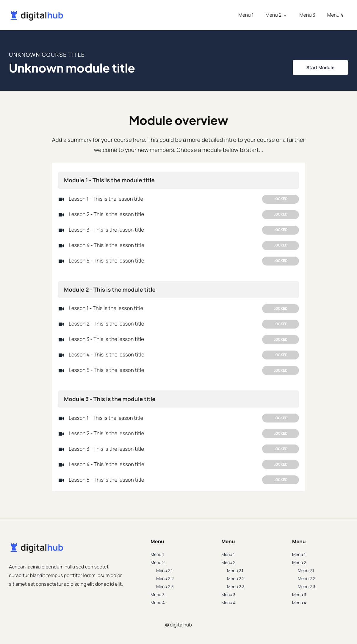Click video icon for Module 2 Lesson 2
357x644 pixels.
[61, 324]
